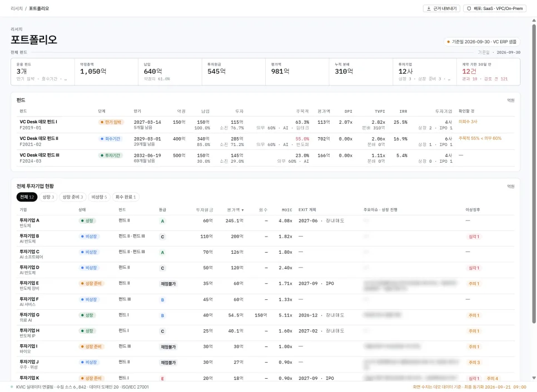The height and width of the screenshot is (392, 537).
Task: Click the shield icon beside 배포: SaaS
Action: point(469,8)
